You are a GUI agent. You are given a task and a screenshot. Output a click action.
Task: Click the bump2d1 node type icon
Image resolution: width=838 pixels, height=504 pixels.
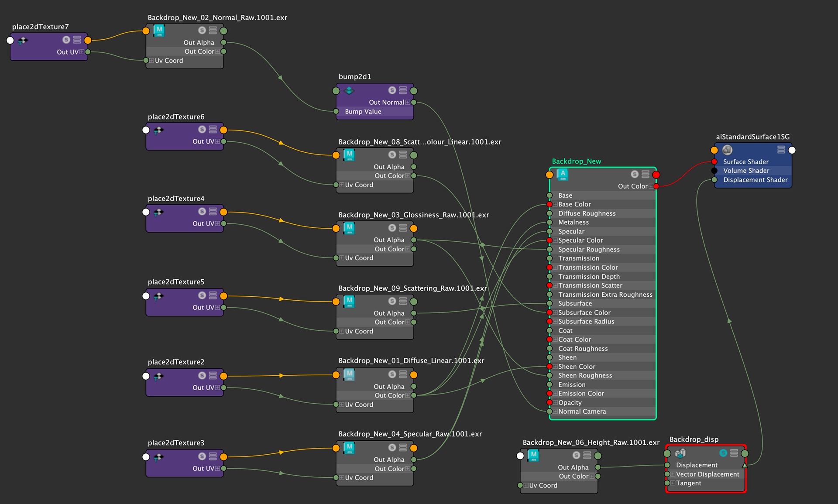(349, 91)
